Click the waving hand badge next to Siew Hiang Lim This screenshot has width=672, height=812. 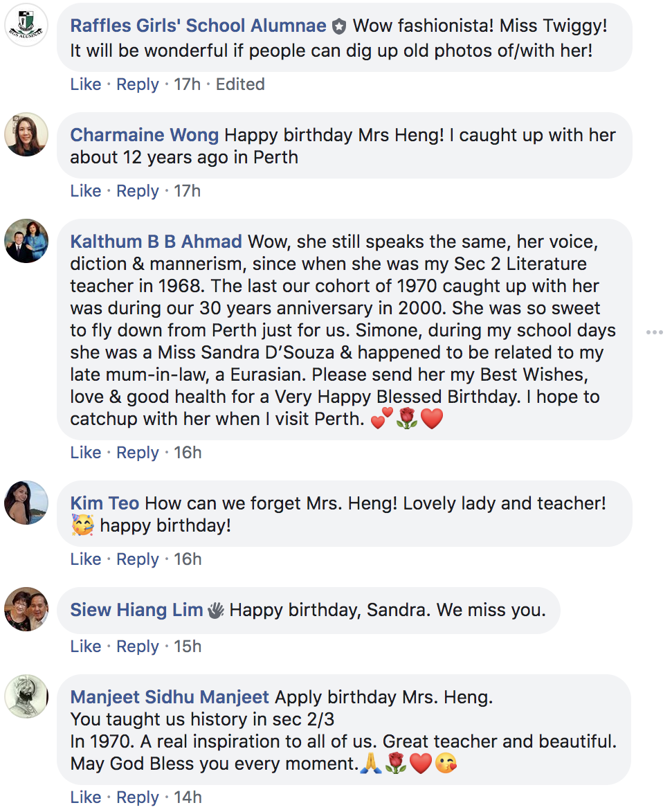[x=216, y=610]
